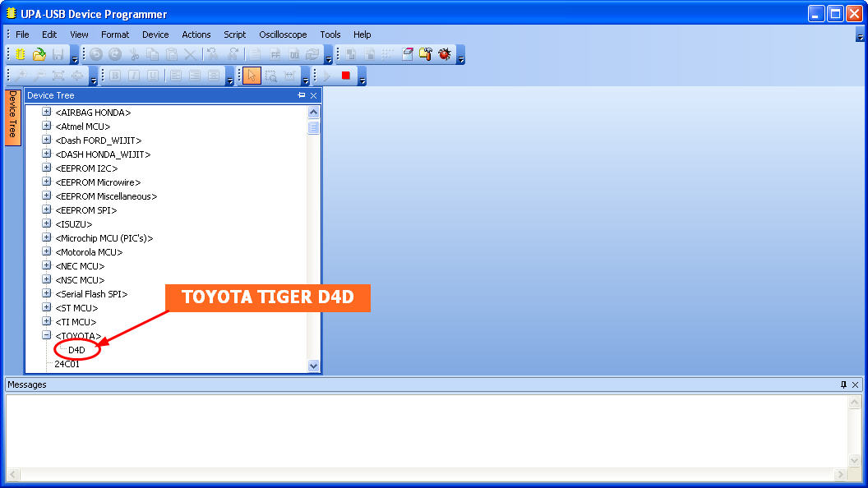
Task: Click the Zoom in magnifier icon
Action: (x=21, y=76)
